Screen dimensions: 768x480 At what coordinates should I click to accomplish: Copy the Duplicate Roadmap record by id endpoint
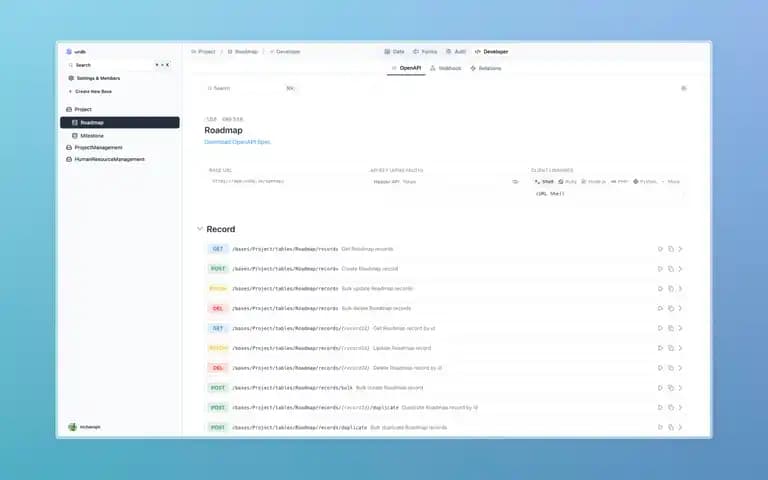coord(671,408)
